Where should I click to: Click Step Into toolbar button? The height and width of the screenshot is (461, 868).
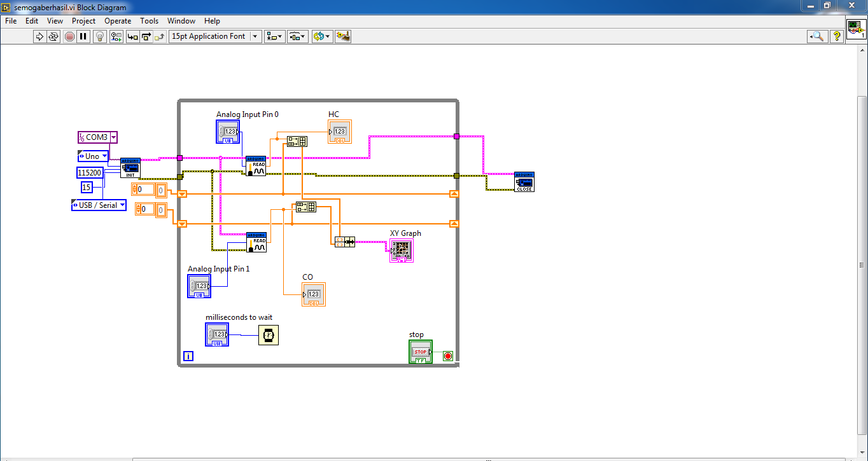coord(132,36)
